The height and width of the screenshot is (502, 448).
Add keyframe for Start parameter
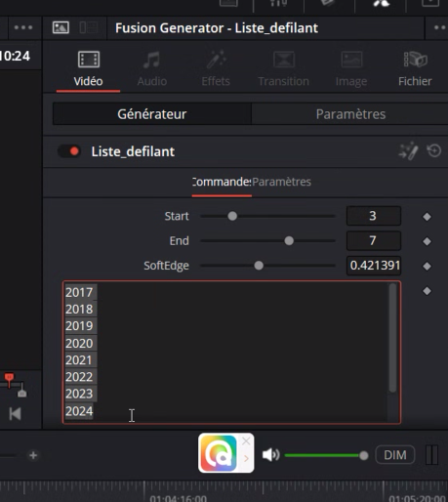pos(427,217)
